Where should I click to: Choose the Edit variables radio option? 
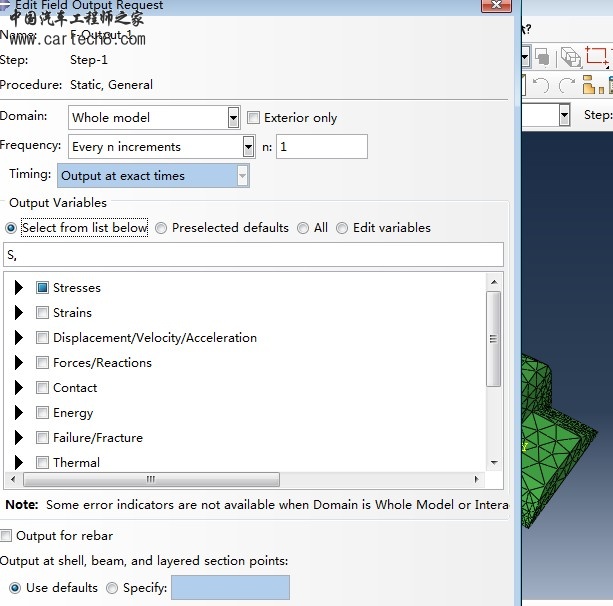(x=342, y=228)
